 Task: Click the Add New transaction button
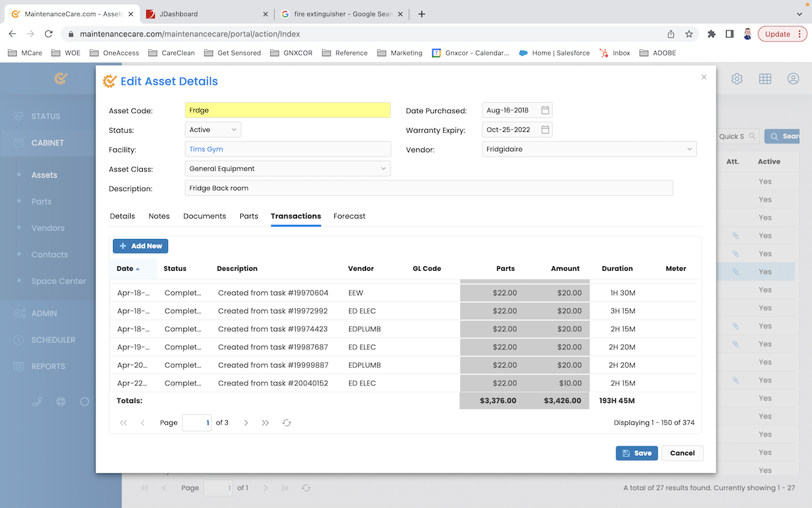click(140, 245)
